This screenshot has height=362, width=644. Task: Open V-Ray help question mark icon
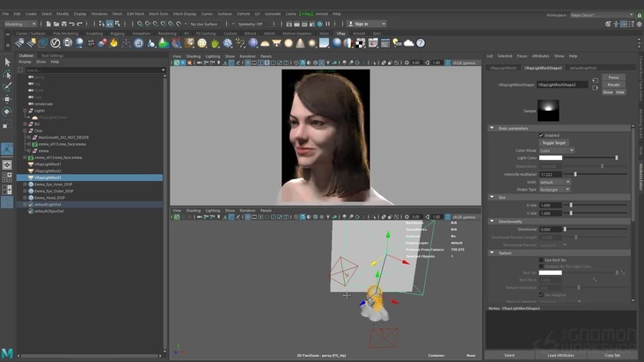(421, 43)
